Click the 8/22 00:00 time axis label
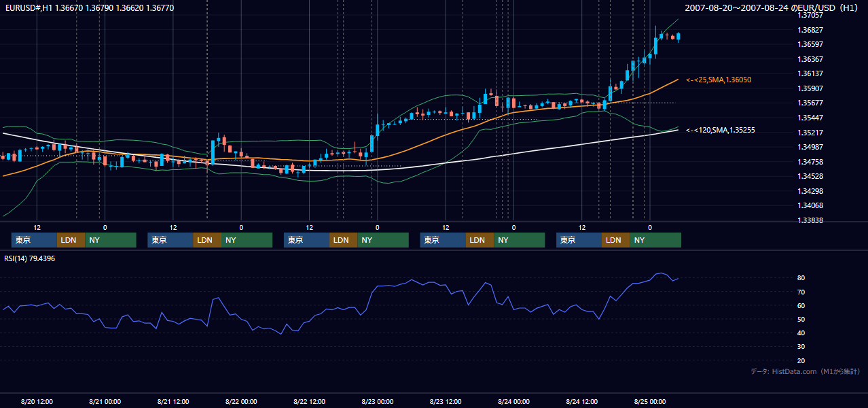The height and width of the screenshot is (408, 868). click(x=241, y=401)
